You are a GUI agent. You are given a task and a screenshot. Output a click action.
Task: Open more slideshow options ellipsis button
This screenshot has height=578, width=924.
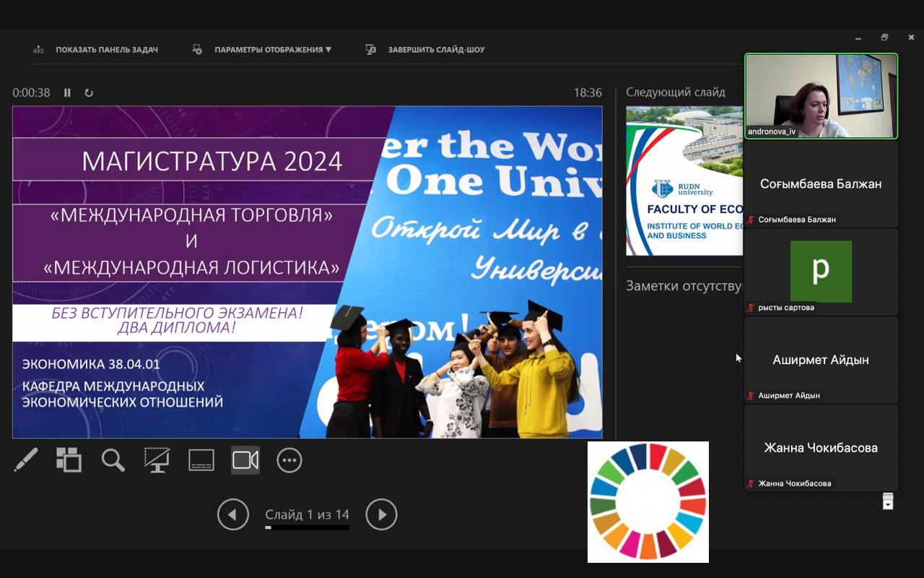(x=289, y=460)
